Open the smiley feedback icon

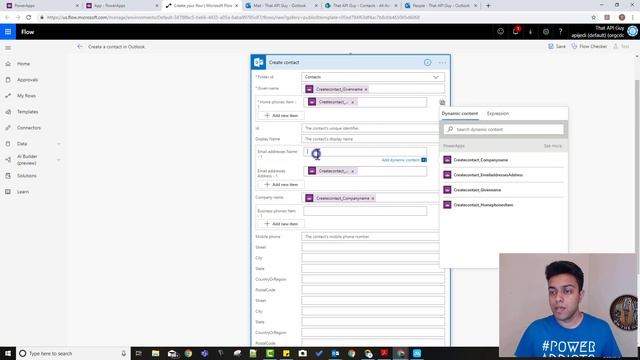500,32
